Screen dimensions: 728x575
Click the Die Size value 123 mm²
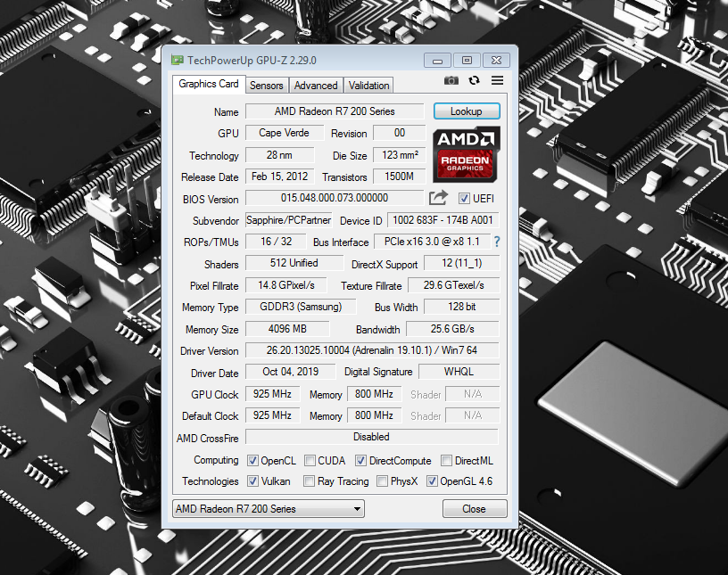400,155
